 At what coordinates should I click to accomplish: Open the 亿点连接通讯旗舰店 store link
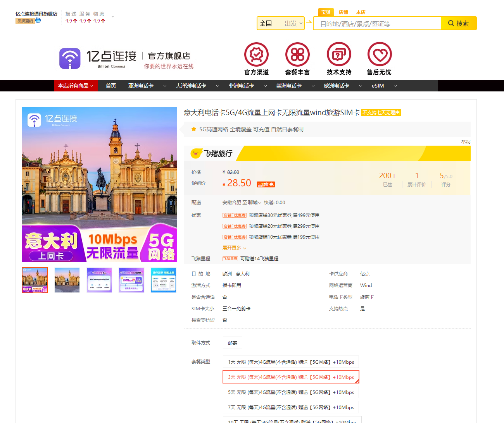[x=36, y=14]
